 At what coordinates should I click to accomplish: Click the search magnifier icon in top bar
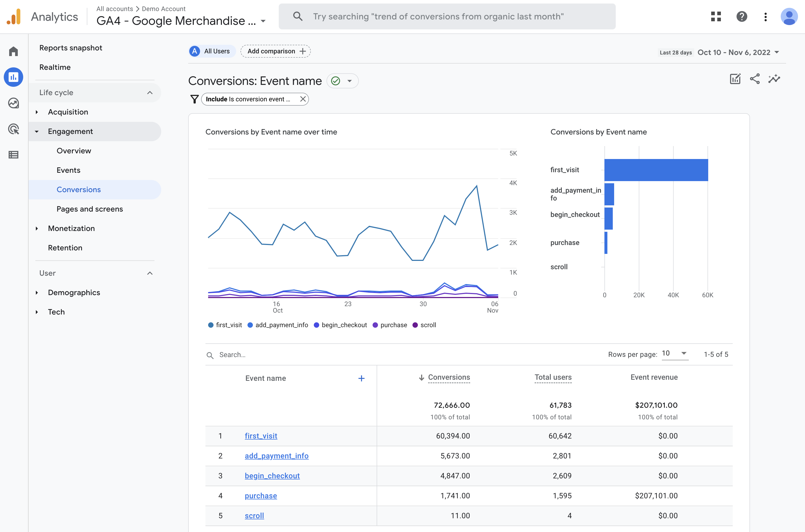(298, 16)
